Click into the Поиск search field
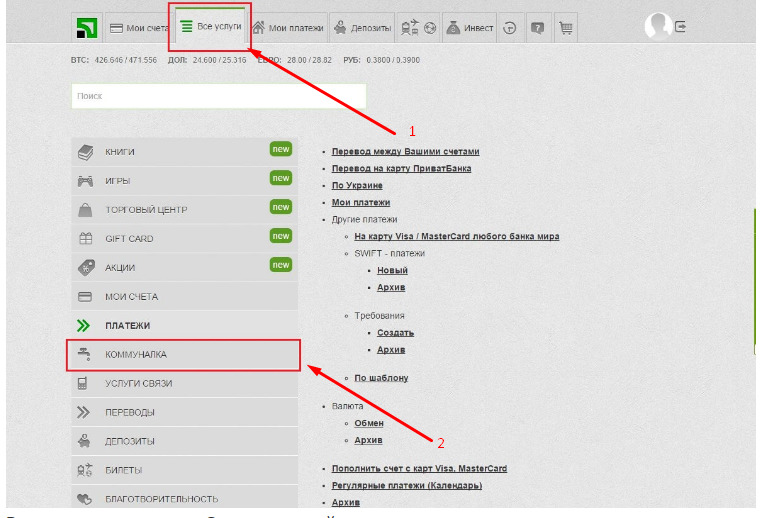762x518 pixels. click(x=218, y=96)
